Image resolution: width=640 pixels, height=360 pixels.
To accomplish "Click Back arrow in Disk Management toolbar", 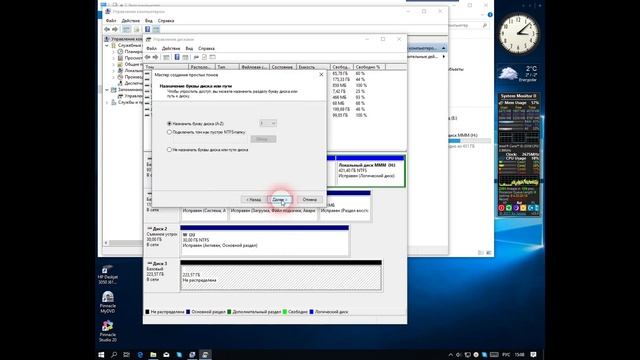I will tap(148, 57).
